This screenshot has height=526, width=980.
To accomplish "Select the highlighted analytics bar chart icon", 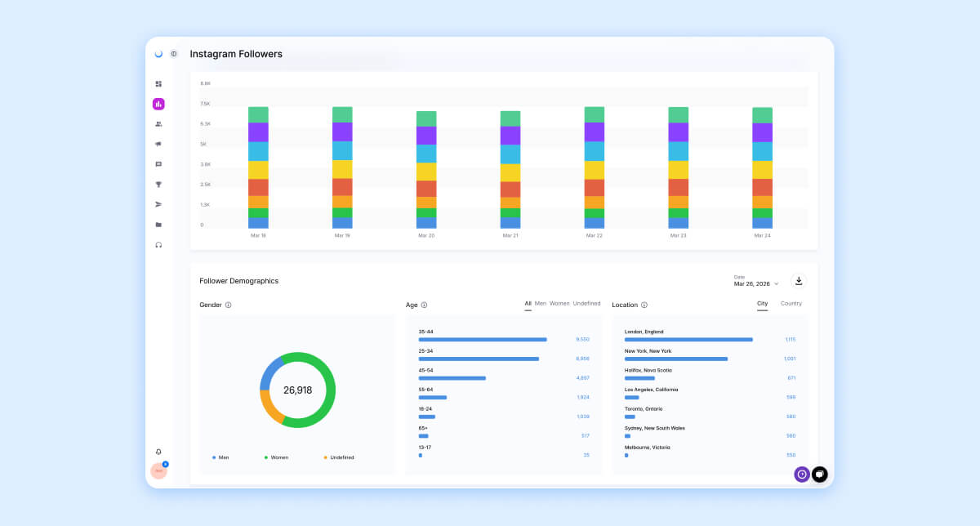I will point(158,104).
